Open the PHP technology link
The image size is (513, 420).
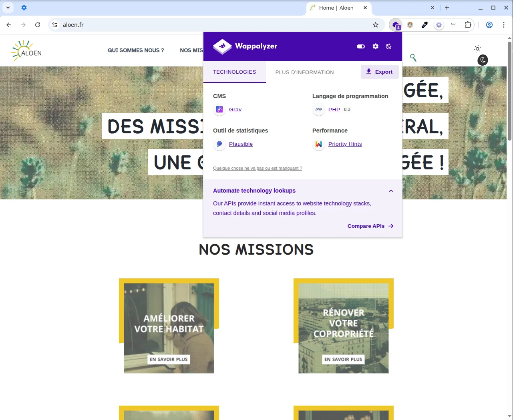(x=334, y=110)
